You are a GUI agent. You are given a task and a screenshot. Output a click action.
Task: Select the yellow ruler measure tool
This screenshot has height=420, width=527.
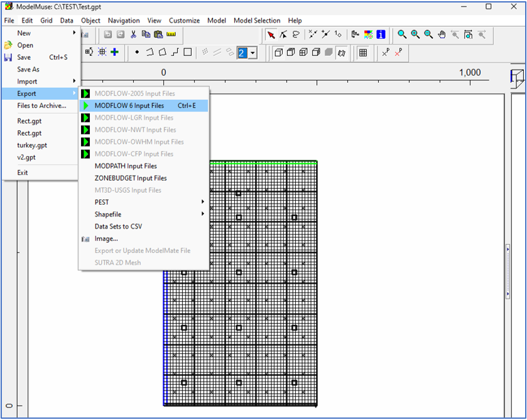(171, 35)
